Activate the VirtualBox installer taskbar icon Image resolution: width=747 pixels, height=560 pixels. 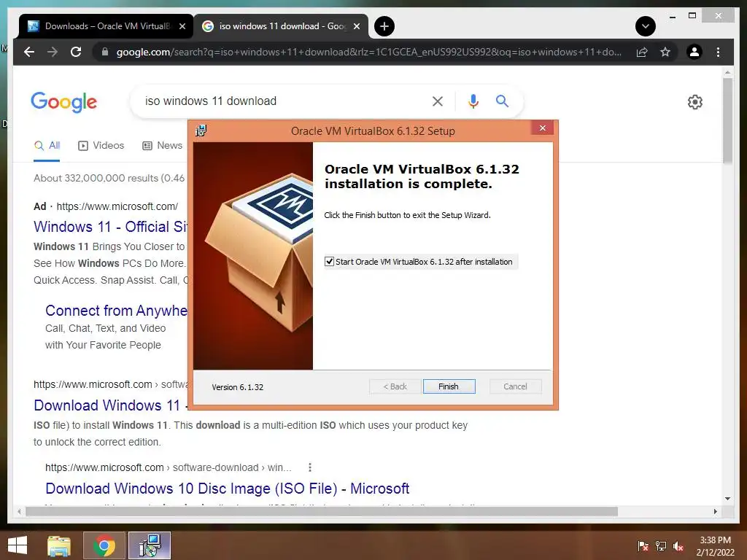[150, 545]
